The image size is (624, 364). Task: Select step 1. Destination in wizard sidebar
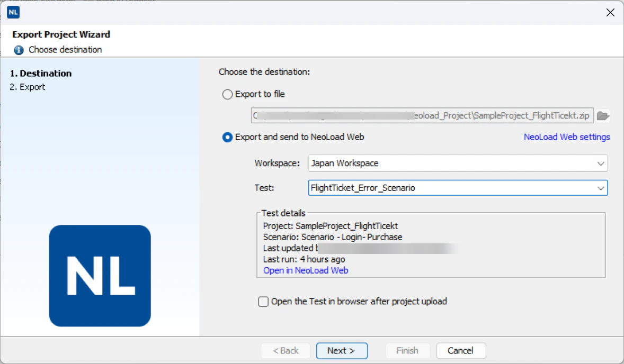tap(41, 74)
